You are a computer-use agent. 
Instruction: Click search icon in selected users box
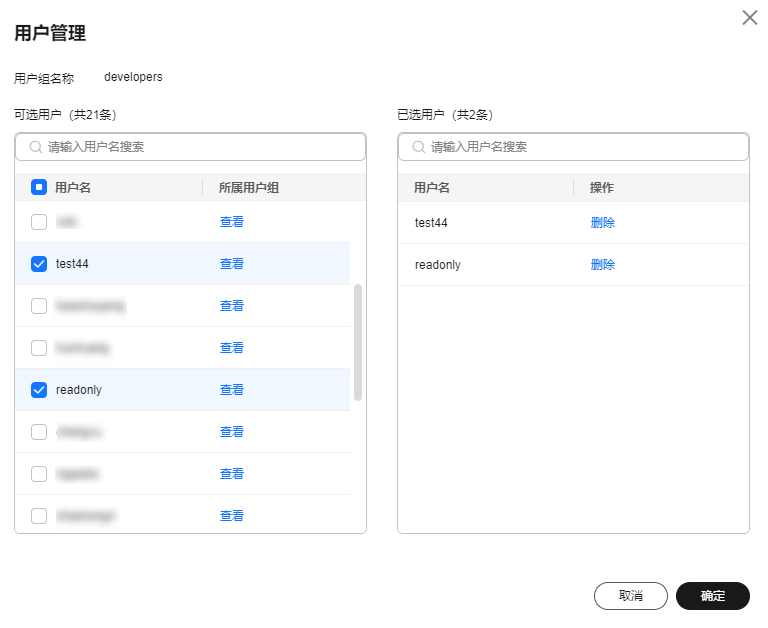[x=418, y=147]
